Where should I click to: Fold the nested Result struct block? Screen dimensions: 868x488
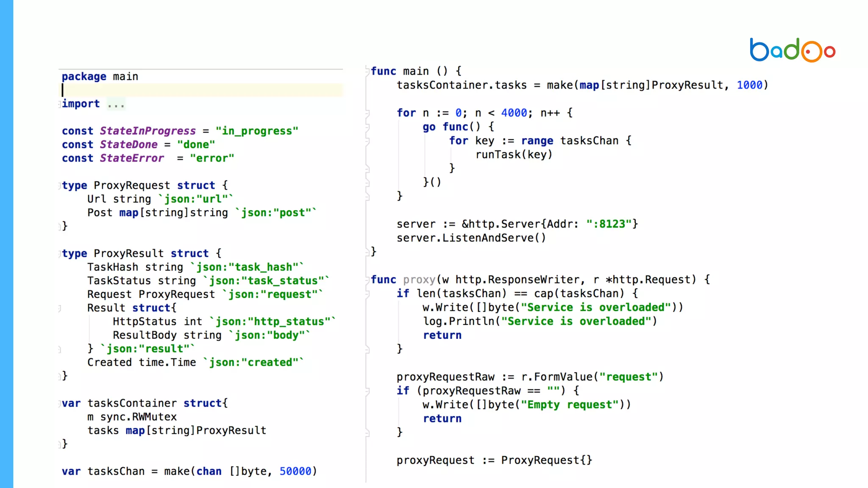pos(59,308)
